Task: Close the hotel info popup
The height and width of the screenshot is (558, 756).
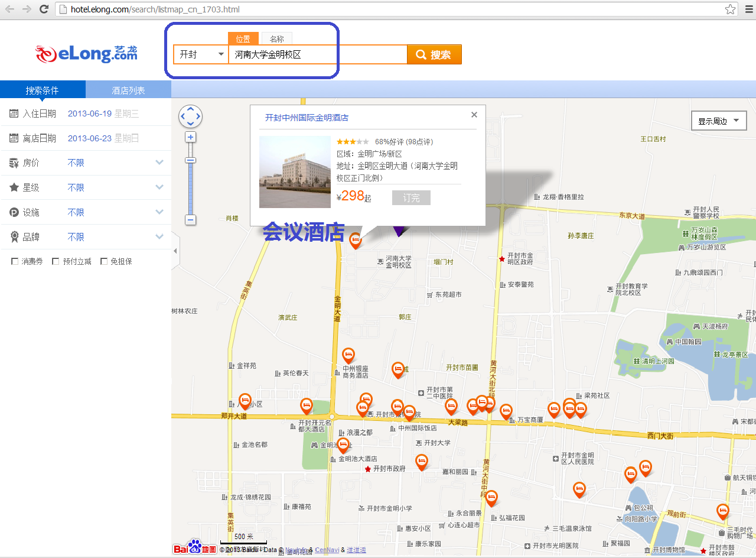Action: (x=474, y=115)
